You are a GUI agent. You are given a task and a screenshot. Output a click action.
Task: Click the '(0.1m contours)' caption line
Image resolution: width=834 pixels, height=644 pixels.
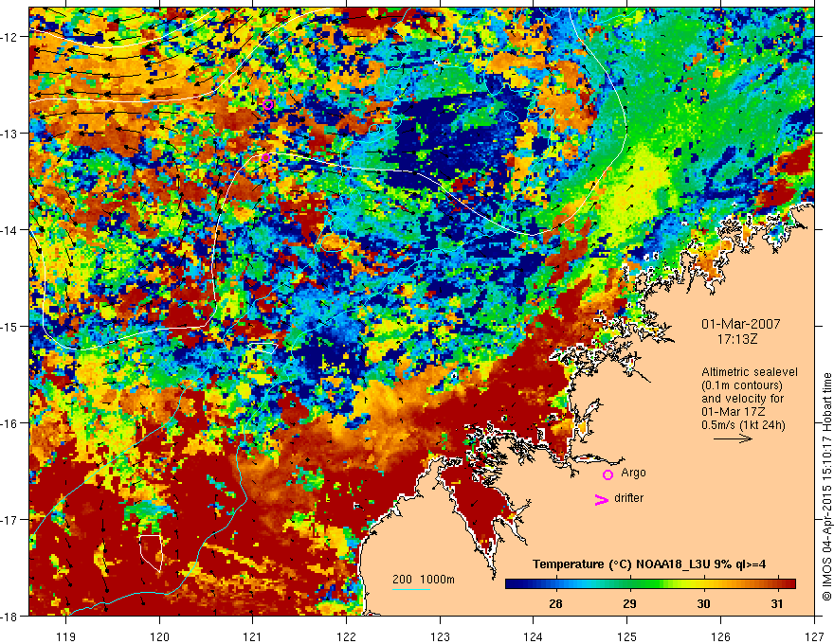(742, 385)
